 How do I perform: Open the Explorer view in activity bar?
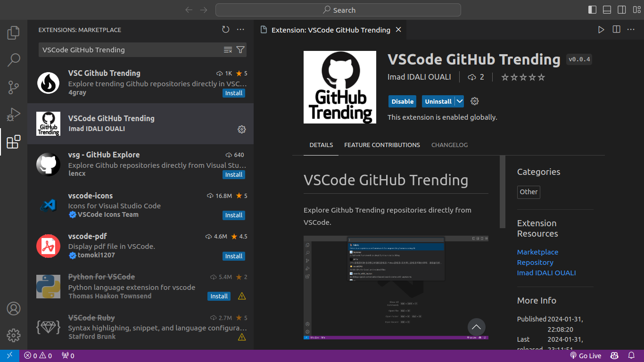coord(14,33)
